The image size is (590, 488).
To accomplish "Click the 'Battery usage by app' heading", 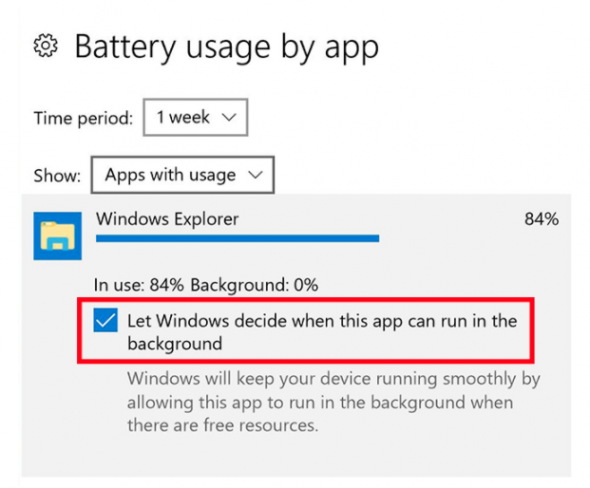I will [227, 47].
